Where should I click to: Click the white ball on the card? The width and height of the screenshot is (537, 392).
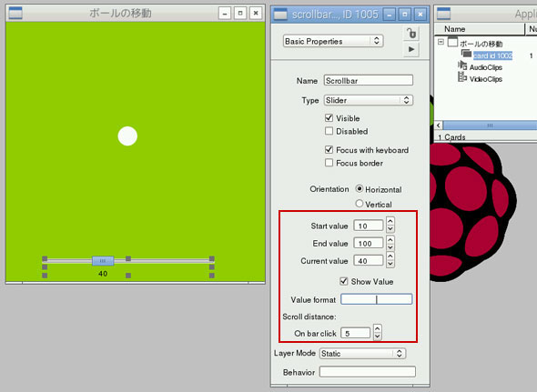click(x=127, y=136)
